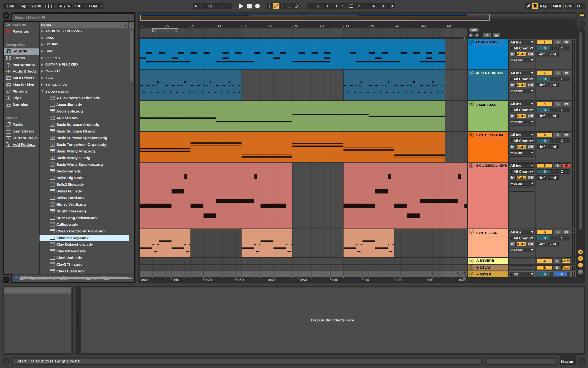Expand the AMBIENT & EVOLVING folder

(42, 31)
